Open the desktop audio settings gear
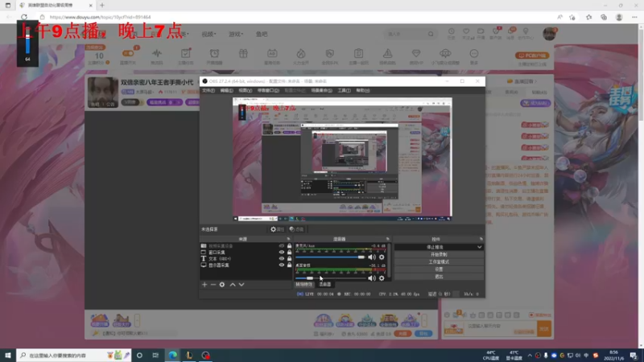 click(x=382, y=278)
